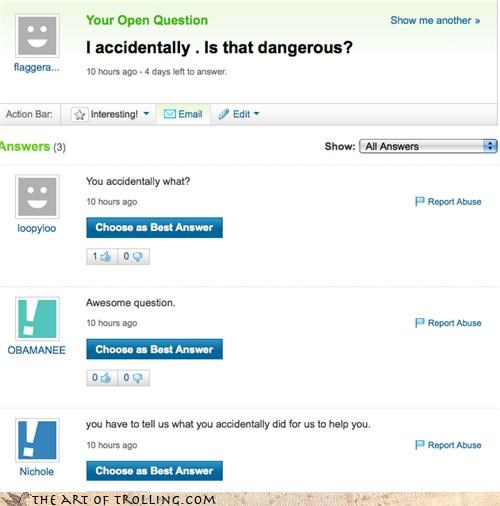Report Abuse on OBAMANEE's answer
500x506 pixels.
click(448, 323)
